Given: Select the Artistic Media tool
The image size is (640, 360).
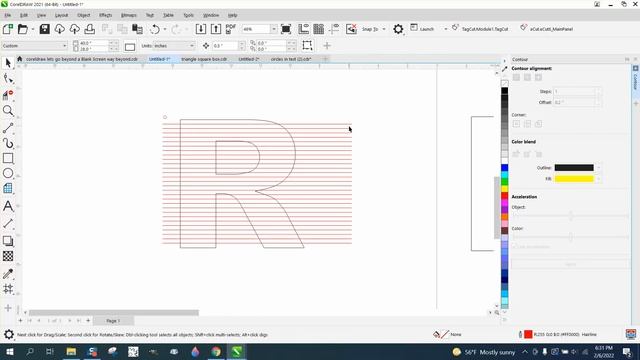Looking at the screenshot, I should pos(8,143).
